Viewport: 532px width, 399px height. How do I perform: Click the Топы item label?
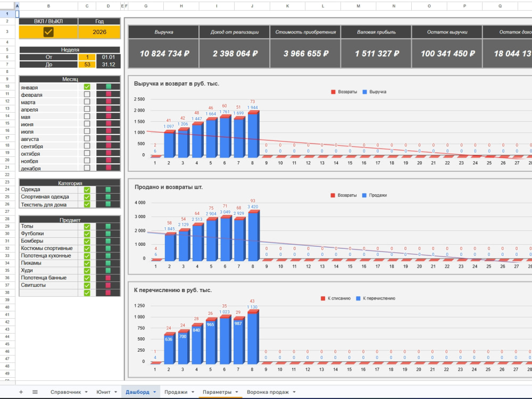click(27, 226)
